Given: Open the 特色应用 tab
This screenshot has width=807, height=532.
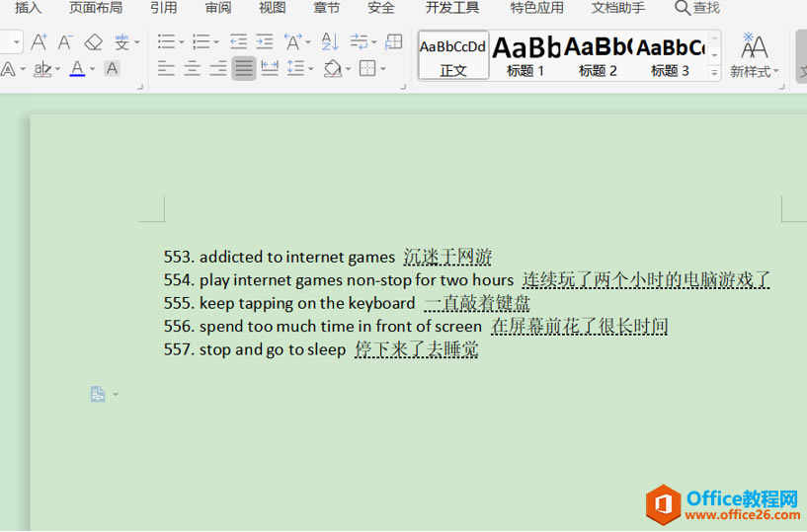Looking at the screenshot, I should click(x=536, y=7).
